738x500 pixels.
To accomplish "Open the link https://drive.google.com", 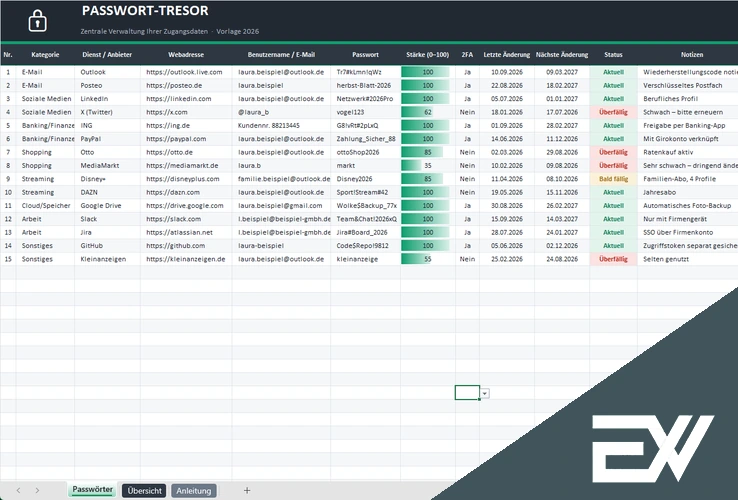I will coord(184,206).
